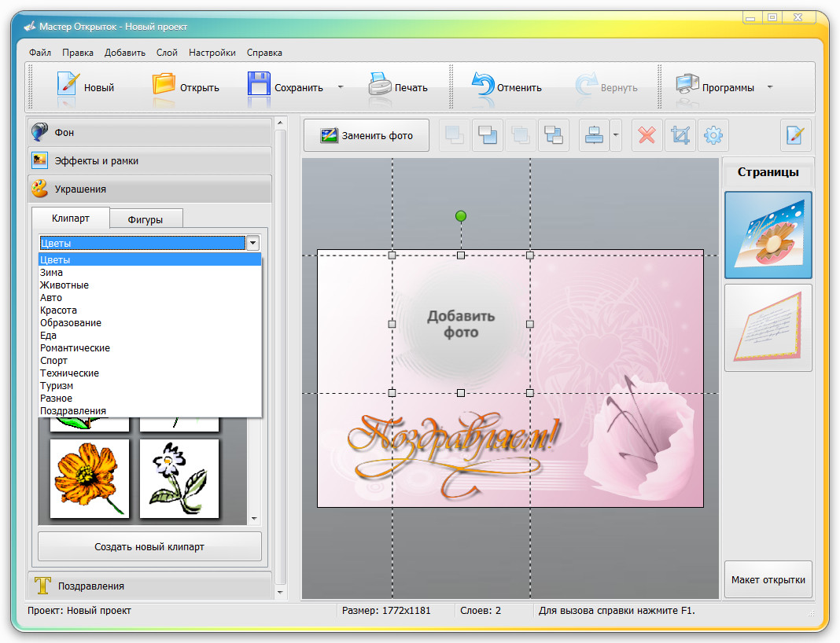
Task: Open a project with the Открыть folder icon
Action: tap(164, 85)
